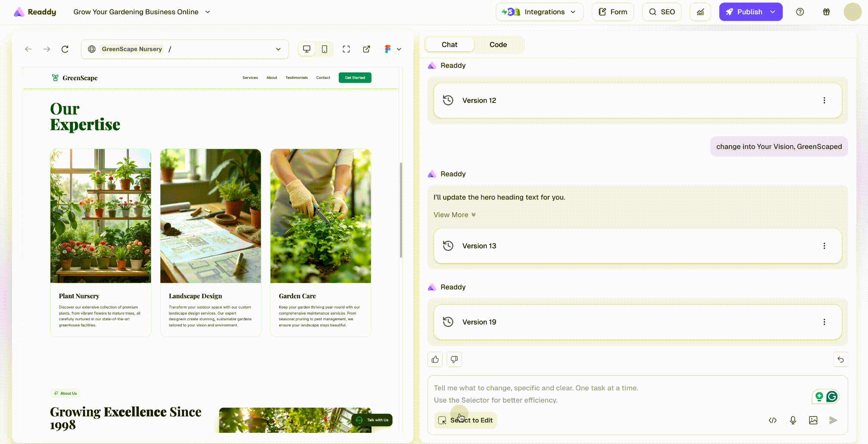Expand the Publish options arrow

pyautogui.click(x=773, y=12)
